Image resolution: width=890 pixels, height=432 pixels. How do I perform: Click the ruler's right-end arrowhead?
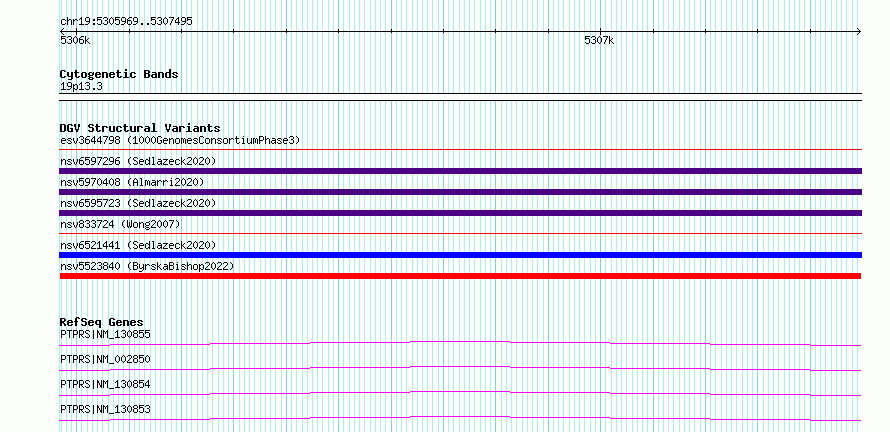pos(859,31)
